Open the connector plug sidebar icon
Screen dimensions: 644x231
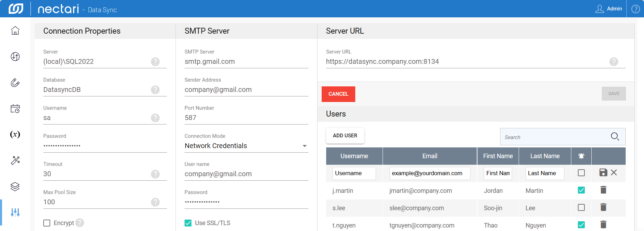[15, 83]
